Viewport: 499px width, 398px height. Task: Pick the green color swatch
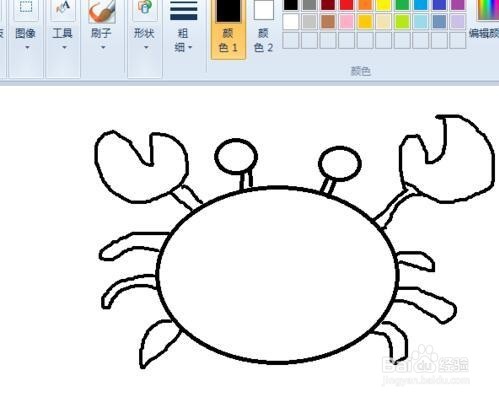tap(402, 4)
